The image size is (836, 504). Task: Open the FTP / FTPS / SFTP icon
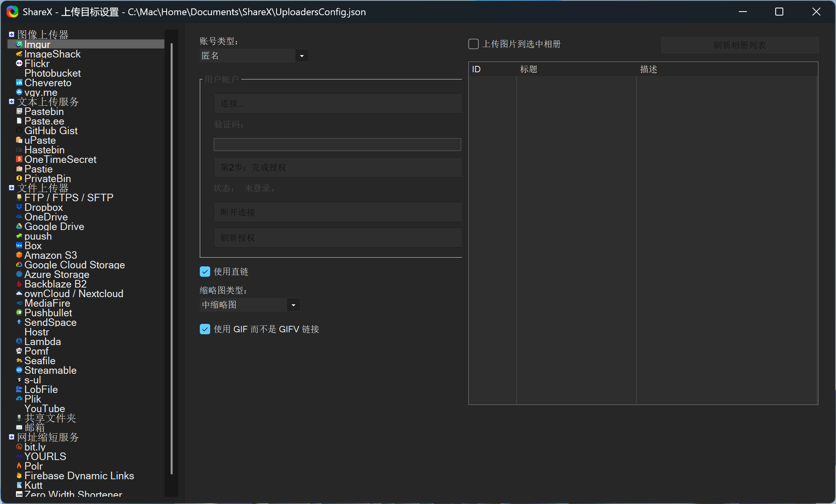pos(19,198)
